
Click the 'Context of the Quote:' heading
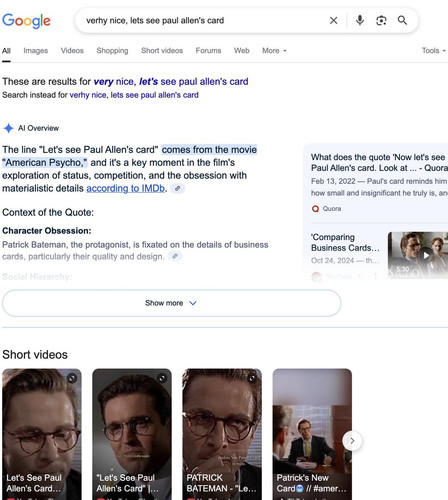(x=48, y=212)
